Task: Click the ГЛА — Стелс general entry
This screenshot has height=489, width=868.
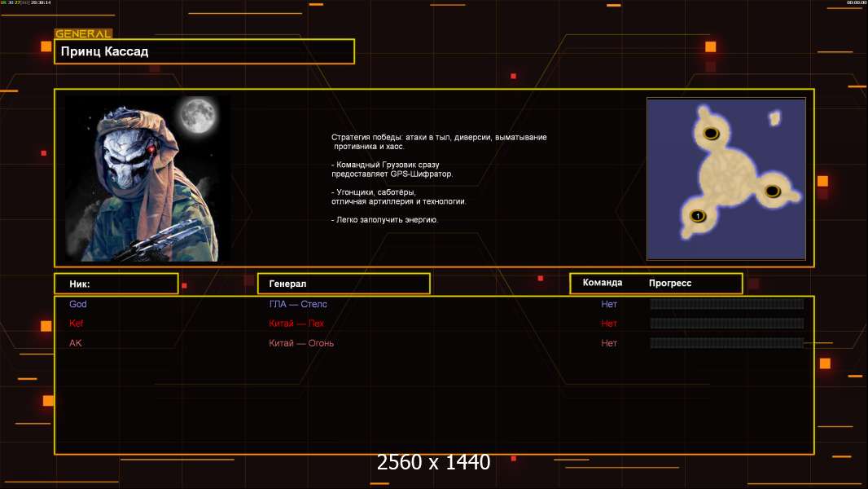Action: (298, 304)
